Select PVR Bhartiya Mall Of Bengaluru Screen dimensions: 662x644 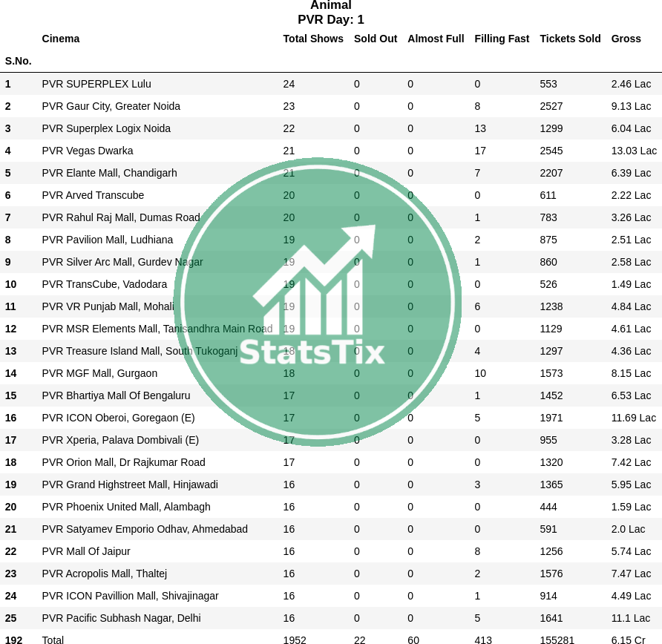(x=116, y=396)
